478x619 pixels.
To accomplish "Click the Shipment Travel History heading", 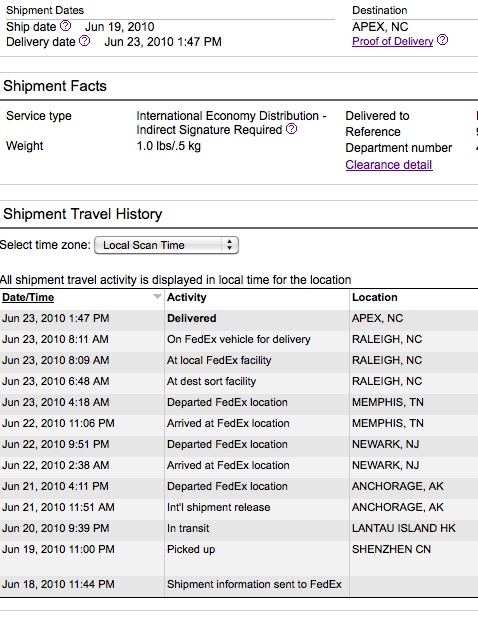I will click(x=83, y=214).
